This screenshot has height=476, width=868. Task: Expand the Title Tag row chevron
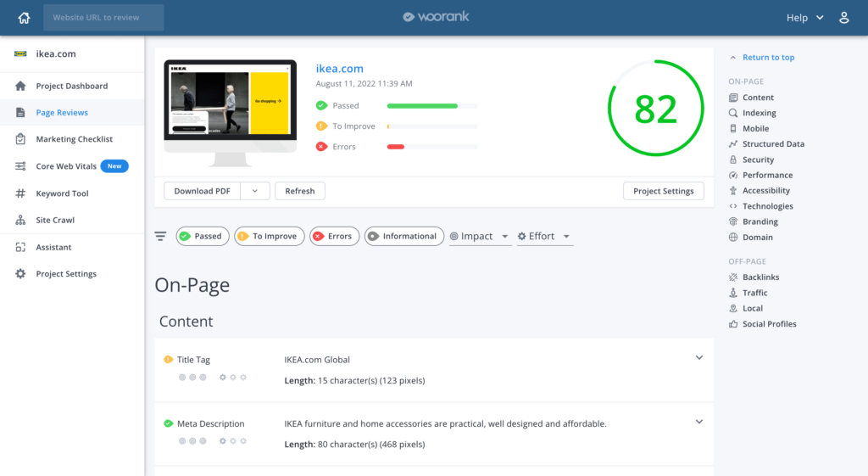click(x=699, y=358)
